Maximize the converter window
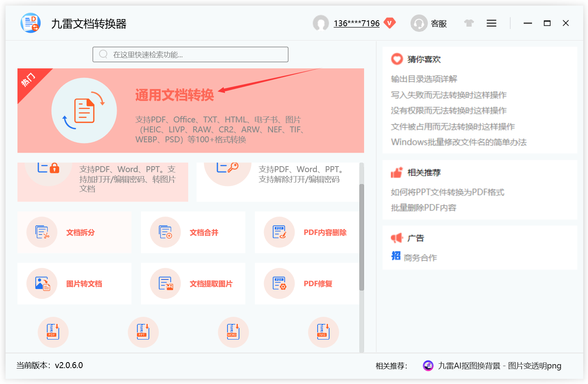The height and width of the screenshot is (384, 588). pos(547,23)
